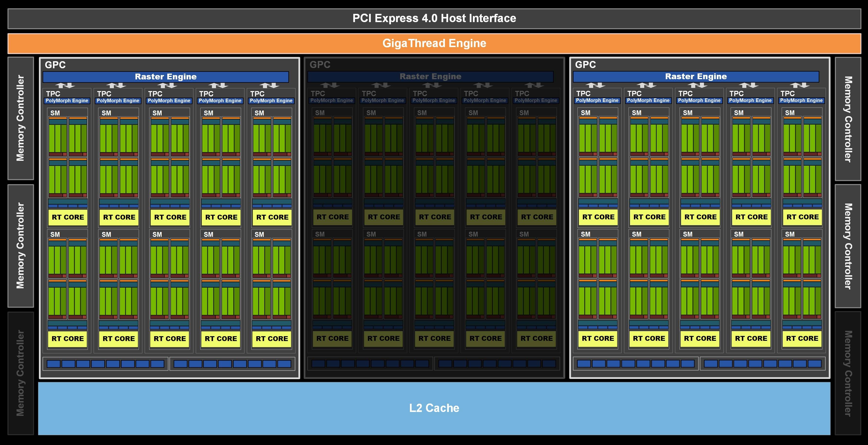This screenshot has width=868, height=445.
Task: Click the first TPC label in the right GPC
Action: point(583,94)
